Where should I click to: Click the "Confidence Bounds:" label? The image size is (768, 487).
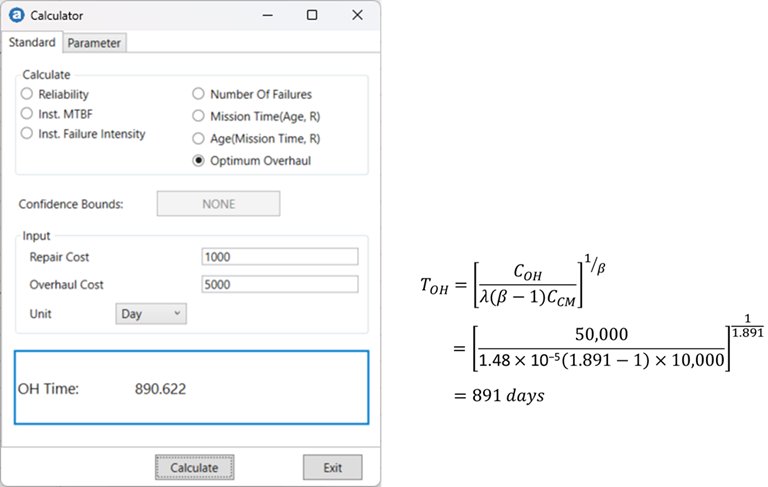71,204
